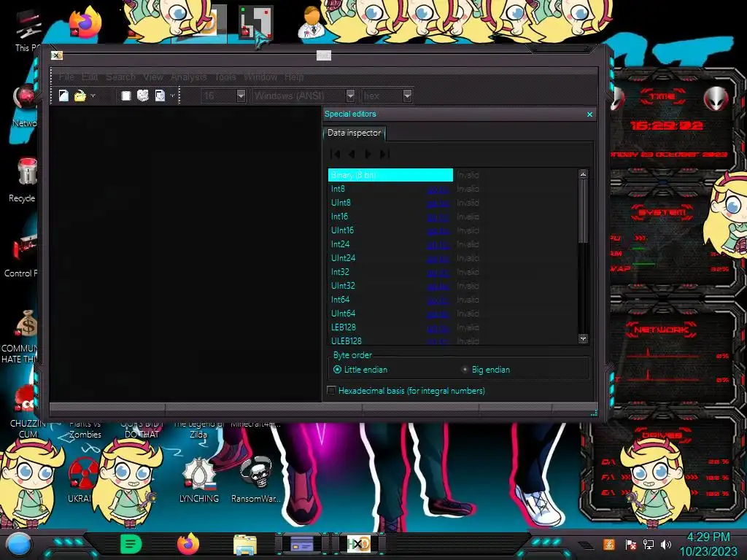The height and width of the screenshot is (560, 747).
Task: Click the Start orb on taskbar
Action: click(18, 544)
